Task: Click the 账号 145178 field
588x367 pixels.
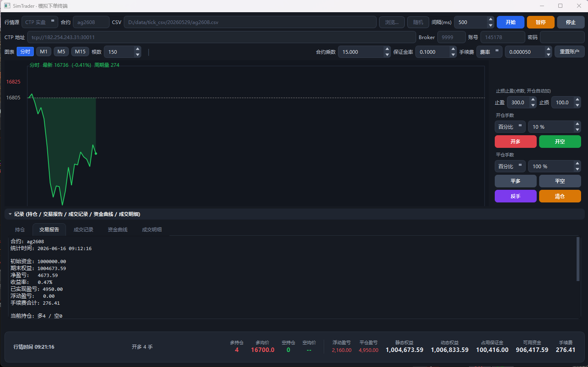Action: tap(503, 37)
